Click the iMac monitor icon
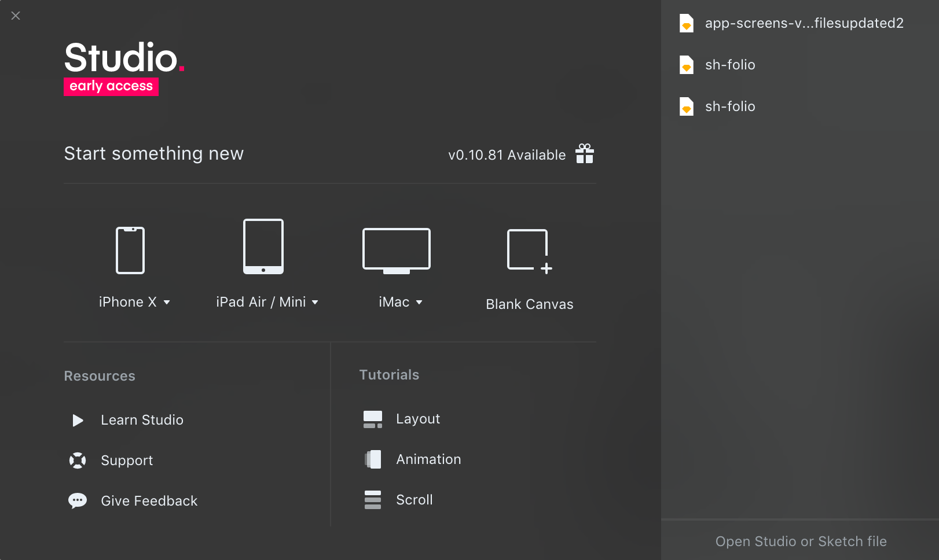 397,251
